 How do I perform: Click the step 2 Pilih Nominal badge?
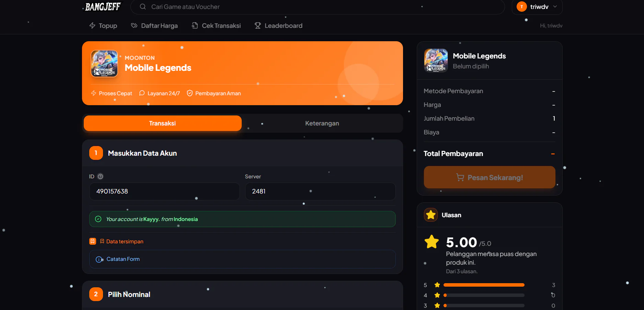click(x=96, y=294)
